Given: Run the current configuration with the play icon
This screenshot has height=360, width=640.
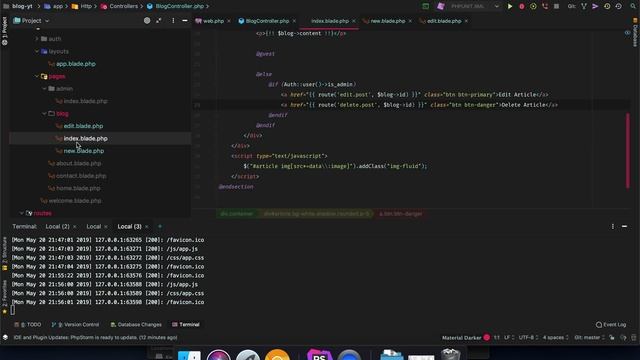Looking at the screenshot, I should [x=510, y=6].
